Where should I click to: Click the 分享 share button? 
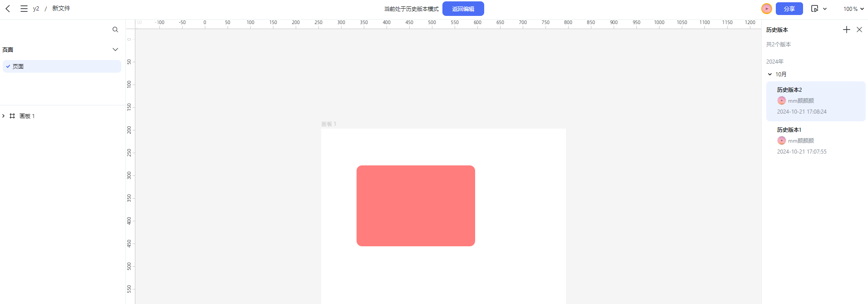789,9
